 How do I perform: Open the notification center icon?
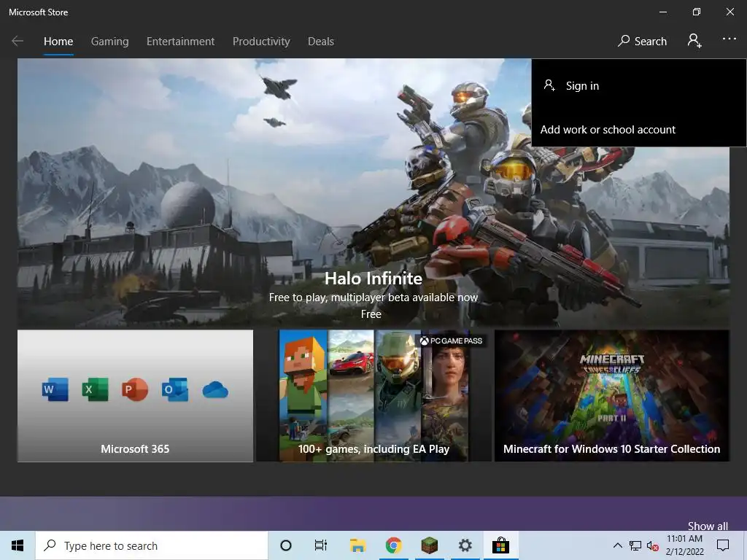pyautogui.click(x=723, y=545)
